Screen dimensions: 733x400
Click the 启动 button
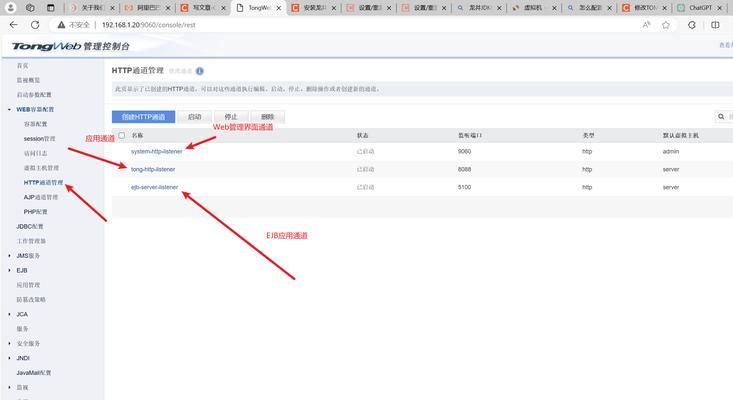pyautogui.click(x=194, y=117)
